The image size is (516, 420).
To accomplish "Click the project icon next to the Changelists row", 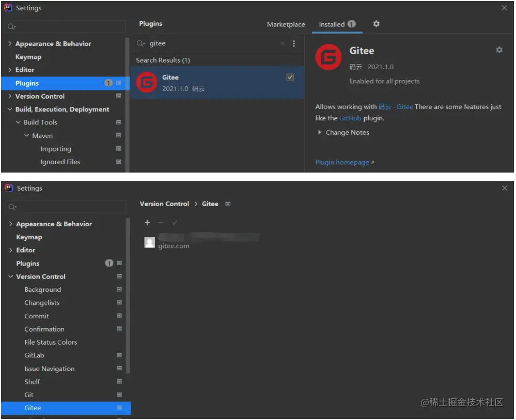I will coord(119,303).
